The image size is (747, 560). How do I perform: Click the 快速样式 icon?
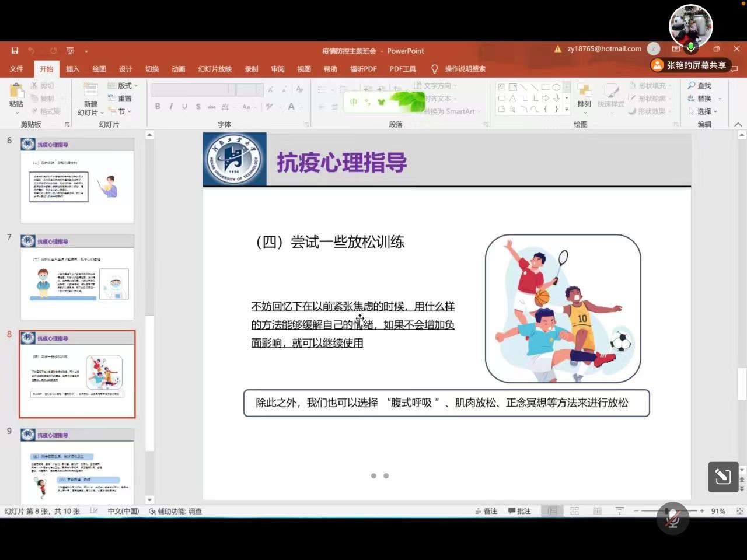[x=611, y=95]
